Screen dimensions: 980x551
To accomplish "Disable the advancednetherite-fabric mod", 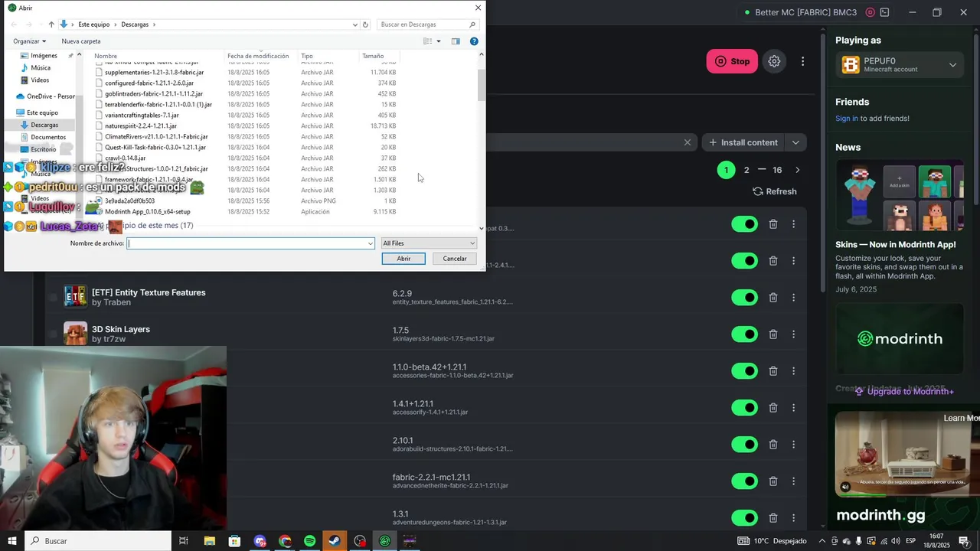I will point(744,481).
